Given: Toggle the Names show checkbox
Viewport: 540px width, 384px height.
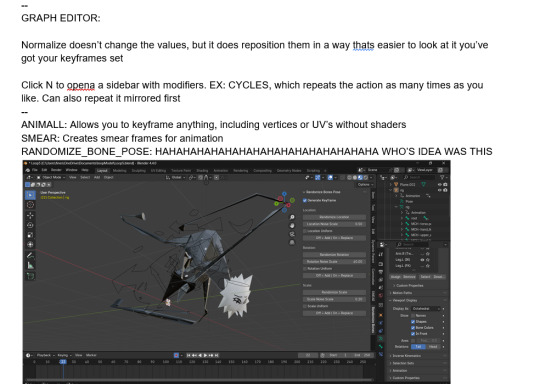Looking at the screenshot, I should coord(413,315).
